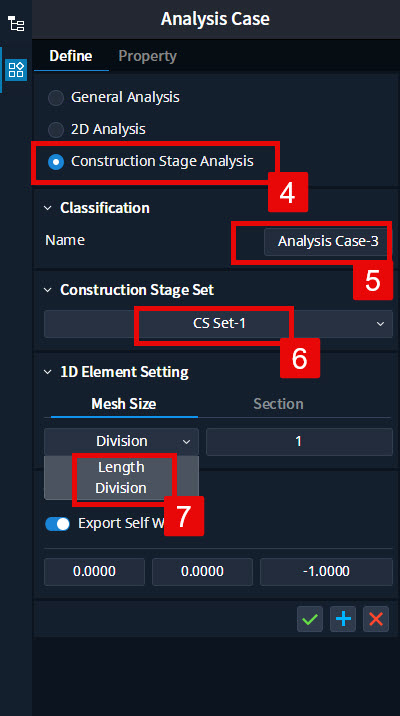Confirm with the green checkmark icon
Viewport: 400px width, 716px height.
310,619
